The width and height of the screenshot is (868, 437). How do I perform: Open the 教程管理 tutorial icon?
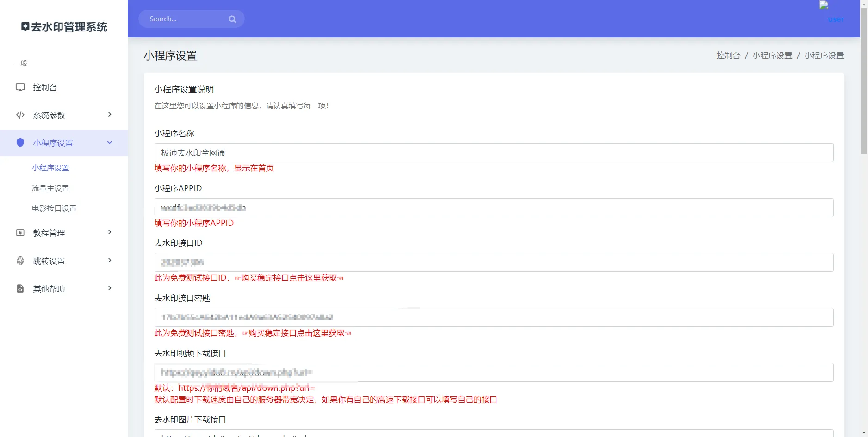[19, 232]
